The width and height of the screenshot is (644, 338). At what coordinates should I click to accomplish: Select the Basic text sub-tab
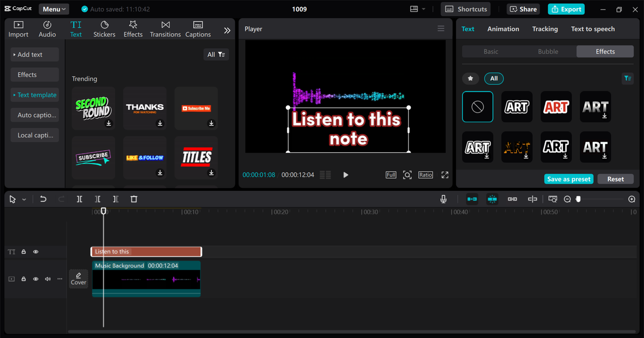click(x=491, y=51)
